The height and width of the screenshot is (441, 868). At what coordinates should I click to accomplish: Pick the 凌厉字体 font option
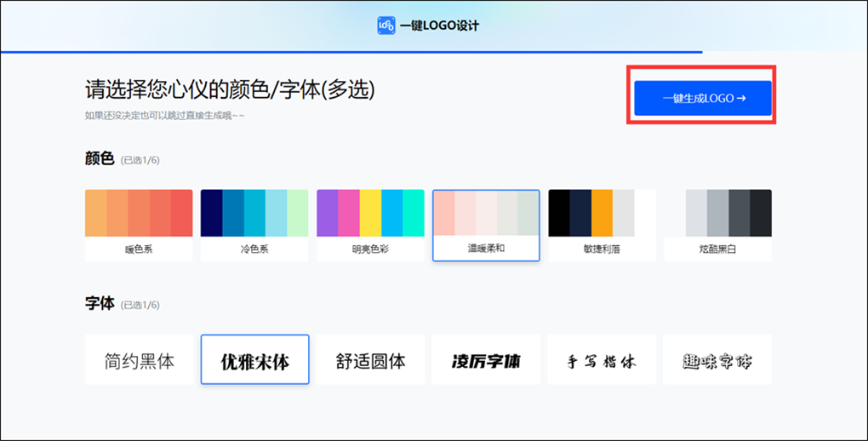pos(486,359)
